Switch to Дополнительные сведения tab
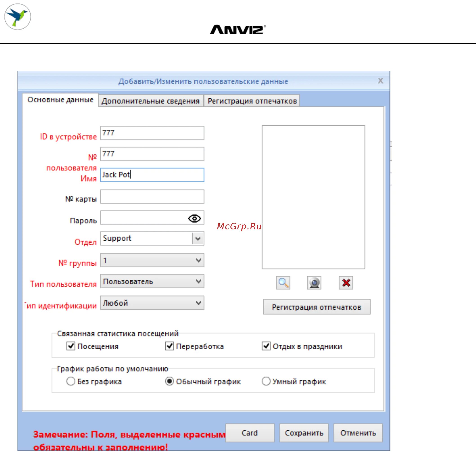 click(151, 101)
